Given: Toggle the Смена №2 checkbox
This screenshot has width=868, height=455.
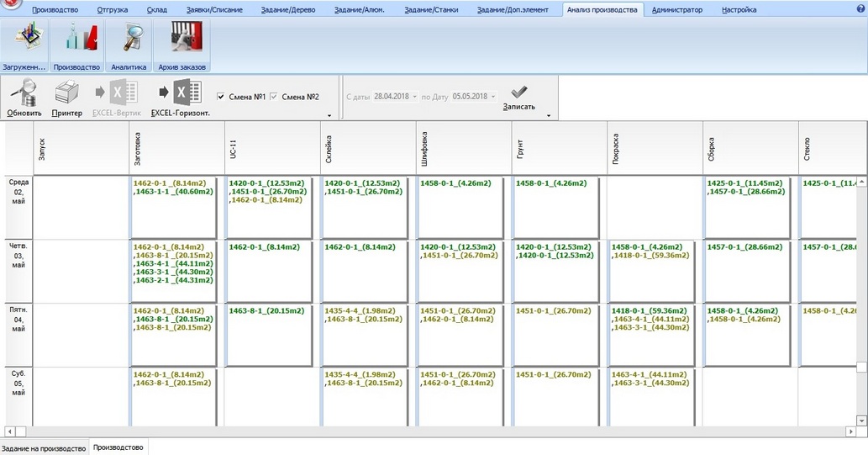Looking at the screenshot, I should 274,97.
